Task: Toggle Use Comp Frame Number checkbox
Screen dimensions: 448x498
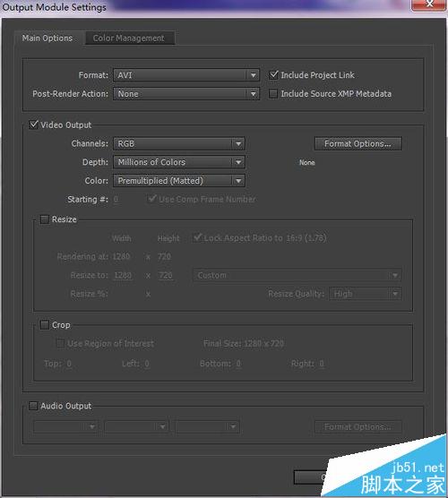Action: click(x=152, y=199)
